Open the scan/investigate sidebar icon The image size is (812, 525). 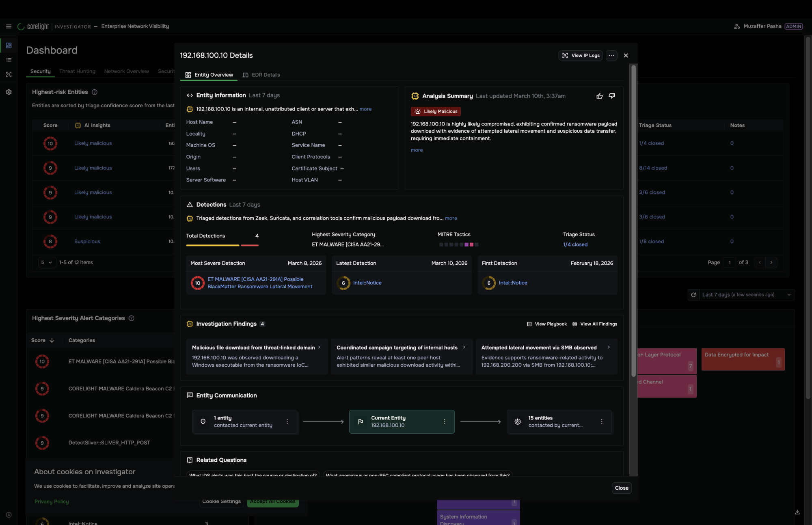9,74
